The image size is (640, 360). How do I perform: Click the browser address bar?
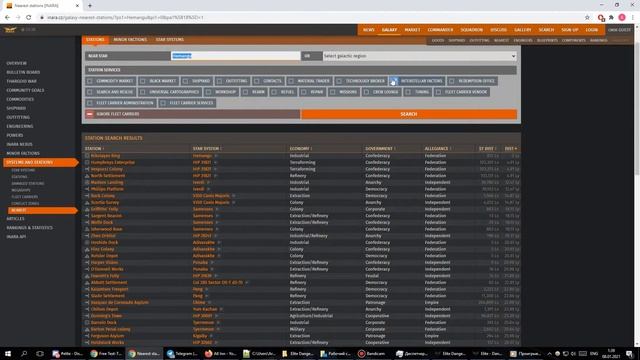point(310,18)
